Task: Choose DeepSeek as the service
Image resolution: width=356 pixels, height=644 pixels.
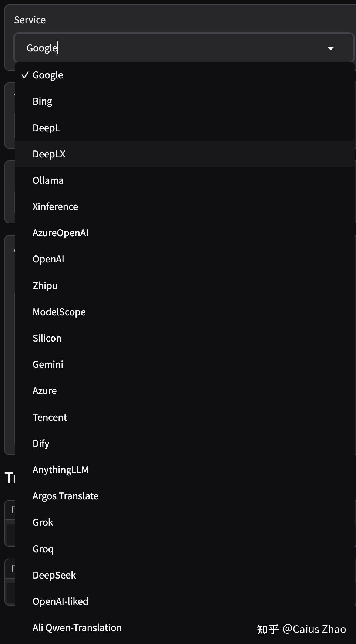Action: coord(54,575)
